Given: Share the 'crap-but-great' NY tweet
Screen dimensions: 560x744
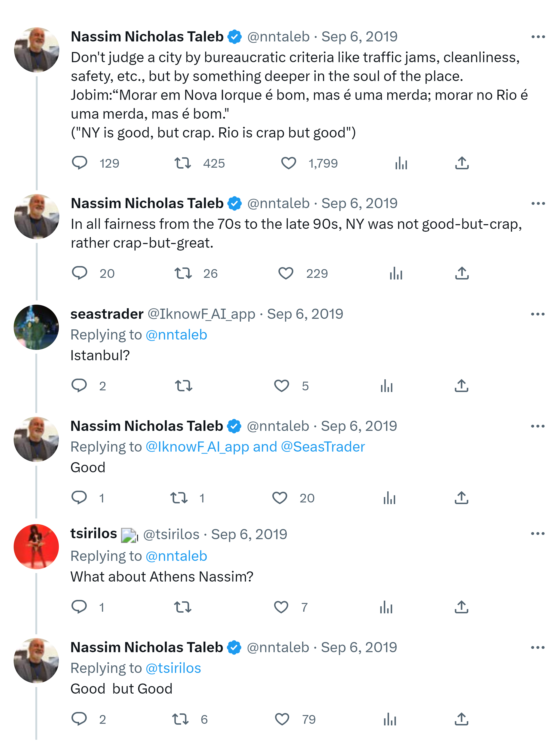Looking at the screenshot, I should [462, 273].
